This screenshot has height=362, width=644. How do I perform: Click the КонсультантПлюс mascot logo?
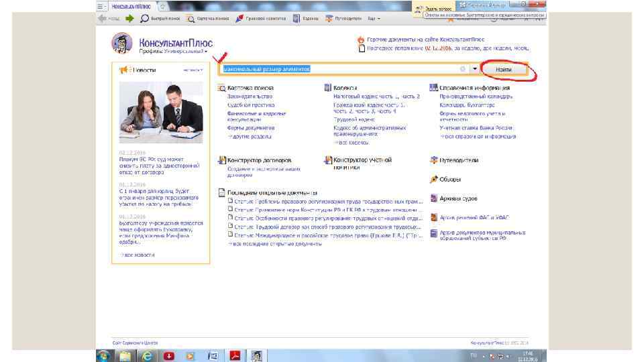(121, 43)
